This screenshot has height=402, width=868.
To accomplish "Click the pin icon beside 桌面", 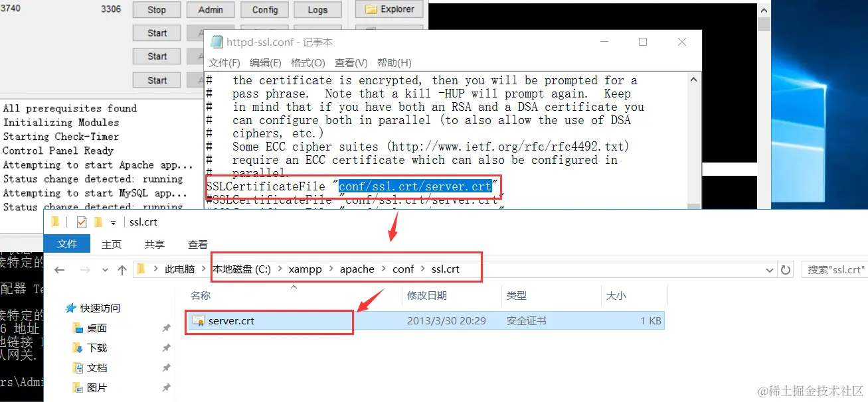I will [166, 328].
